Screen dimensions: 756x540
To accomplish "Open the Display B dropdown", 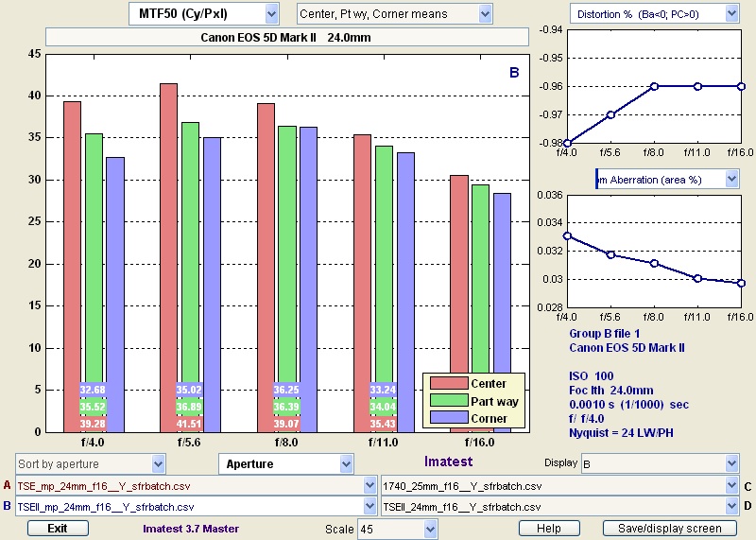I will [x=660, y=463].
